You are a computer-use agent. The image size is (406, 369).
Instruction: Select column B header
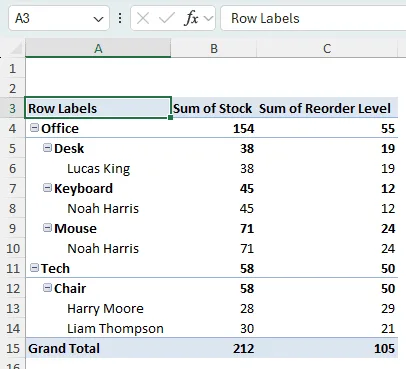[x=214, y=49]
